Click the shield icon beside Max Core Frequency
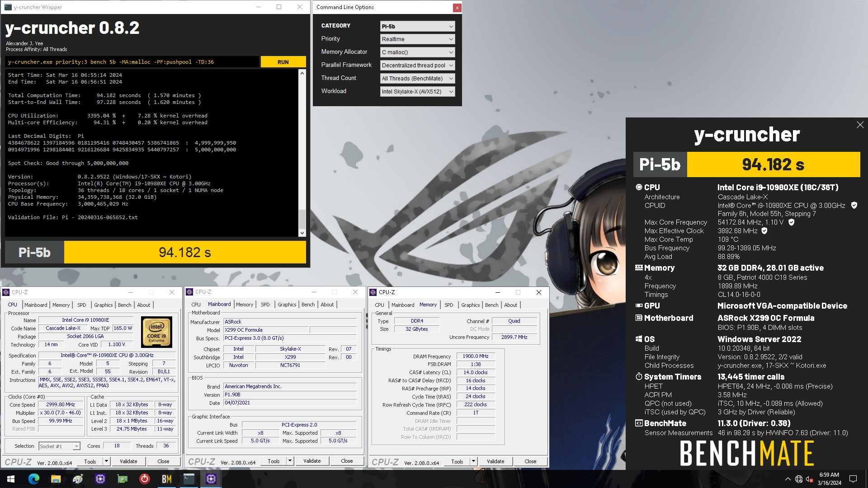Viewport: 868px width, 488px height. (x=791, y=222)
